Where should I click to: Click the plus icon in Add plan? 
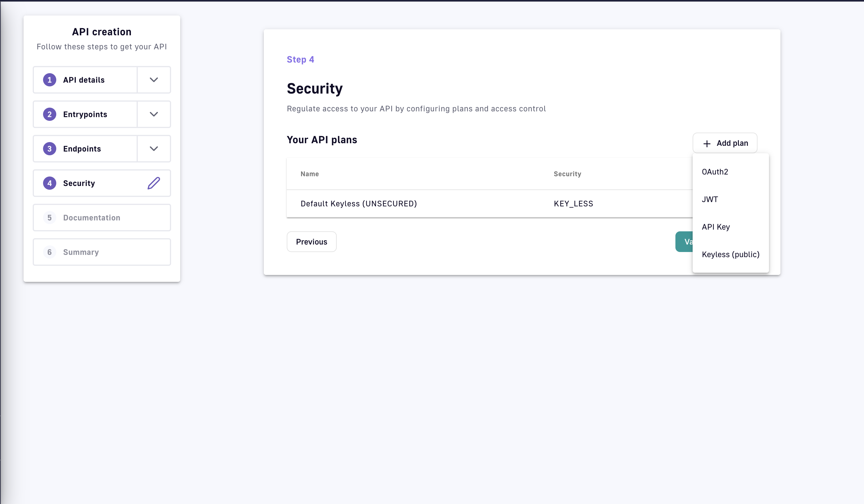click(707, 143)
